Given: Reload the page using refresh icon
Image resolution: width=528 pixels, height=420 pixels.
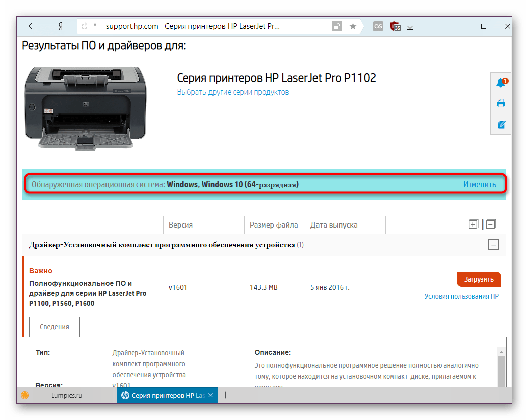Looking at the screenshot, I should tap(85, 26).
